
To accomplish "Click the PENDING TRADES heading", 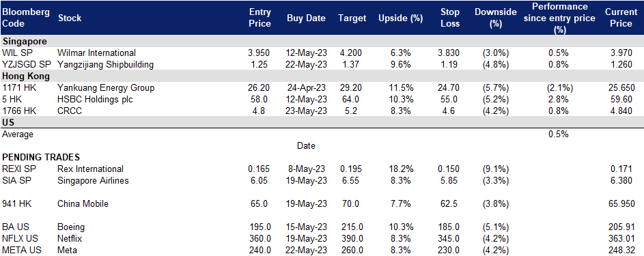I will coord(41,158).
